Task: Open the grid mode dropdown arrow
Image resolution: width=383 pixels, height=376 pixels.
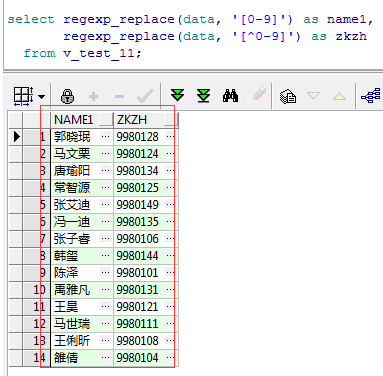Action: 42,97
